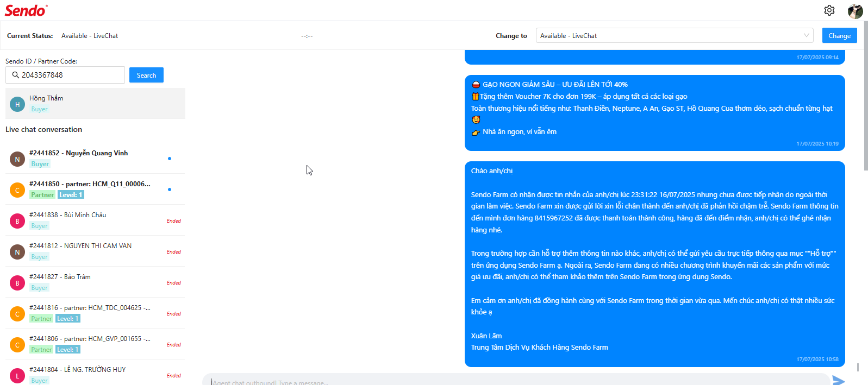This screenshot has height=385, width=868.
Task: Focus the Sendo ID / Partner Code field
Action: coord(65,75)
